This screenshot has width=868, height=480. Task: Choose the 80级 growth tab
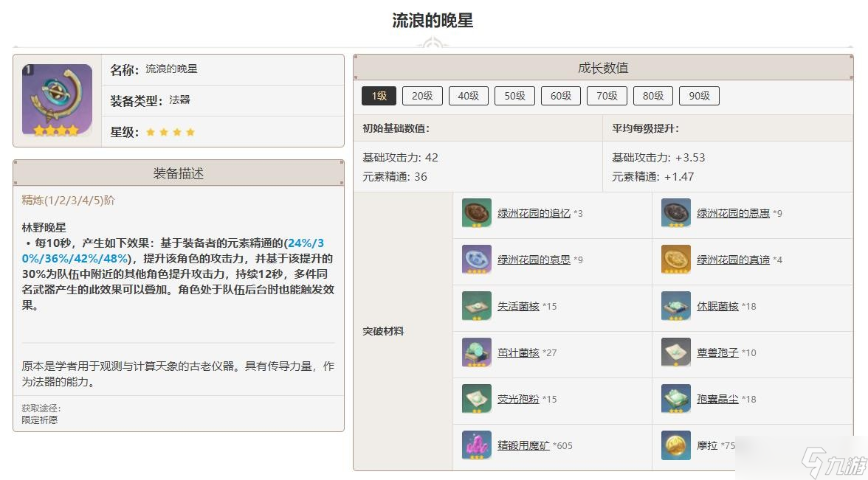pos(653,96)
